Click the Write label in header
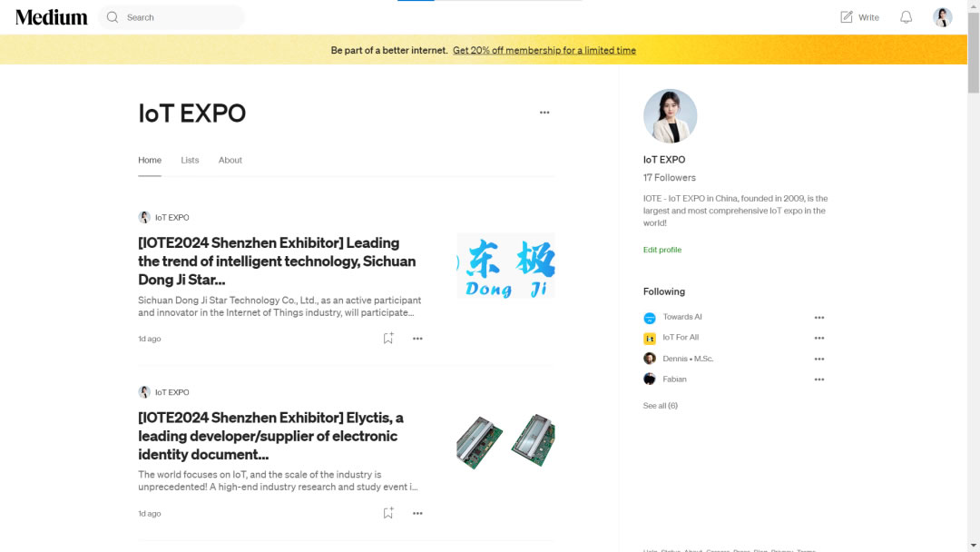 click(868, 17)
